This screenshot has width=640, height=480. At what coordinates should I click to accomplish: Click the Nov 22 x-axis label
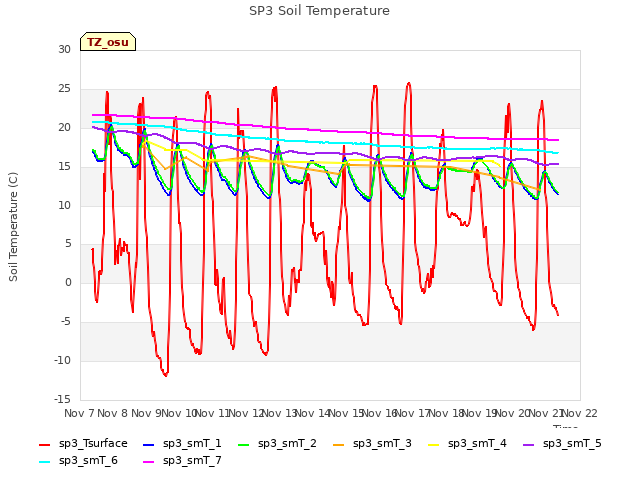pyautogui.click(x=580, y=413)
